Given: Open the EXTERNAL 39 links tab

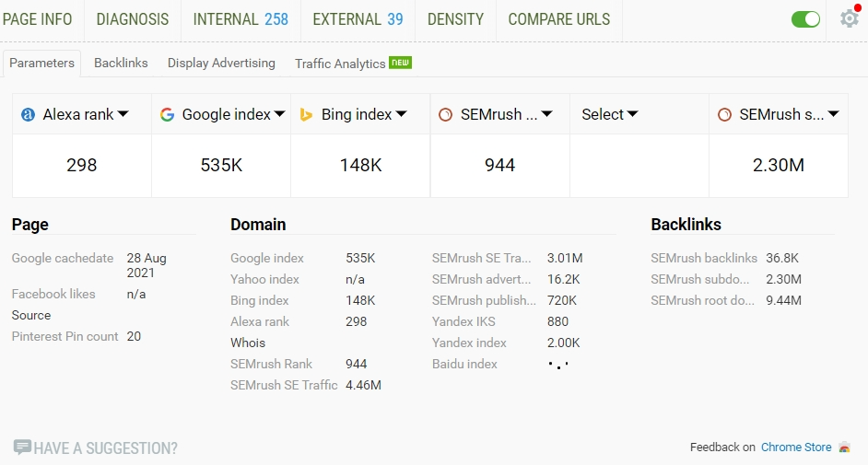Looking at the screenshot, I should click(358, 19).
